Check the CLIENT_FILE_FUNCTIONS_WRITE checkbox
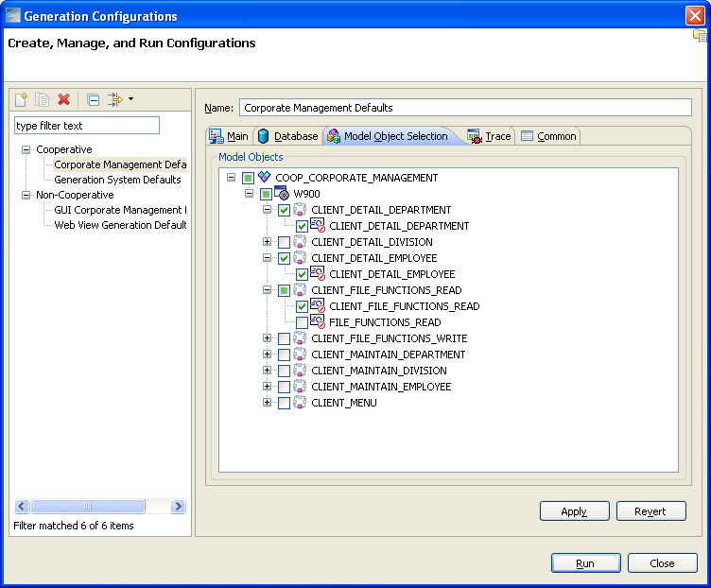Screen dimensions: 711x588 (x=285, y=338)
